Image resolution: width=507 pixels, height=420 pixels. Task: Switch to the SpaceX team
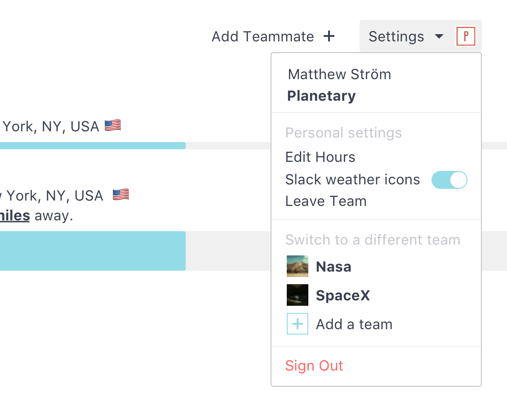point(343,295)
